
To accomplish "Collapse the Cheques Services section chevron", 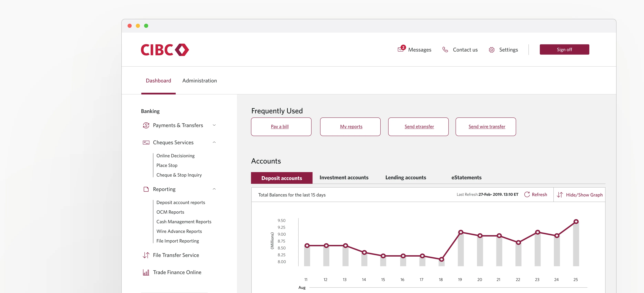I will pyautogui.click(x=214, y=142).
